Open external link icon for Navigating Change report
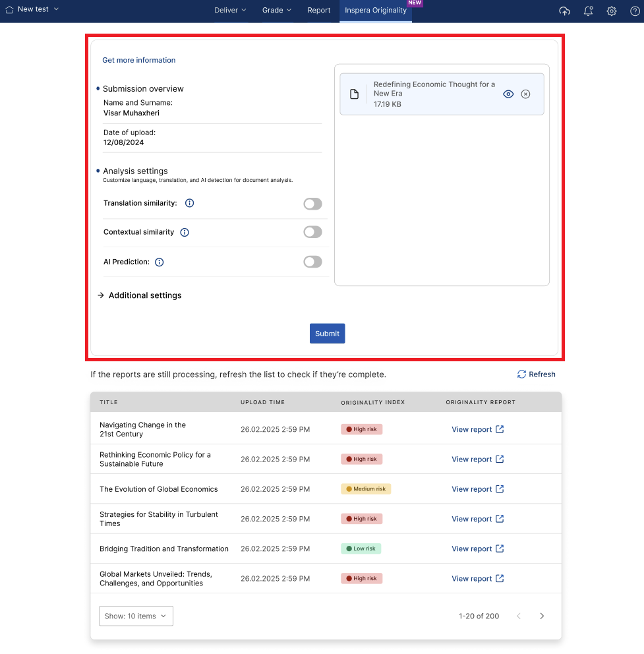Image resolution: width=644 pixels, height=654 pixels. 500,429
